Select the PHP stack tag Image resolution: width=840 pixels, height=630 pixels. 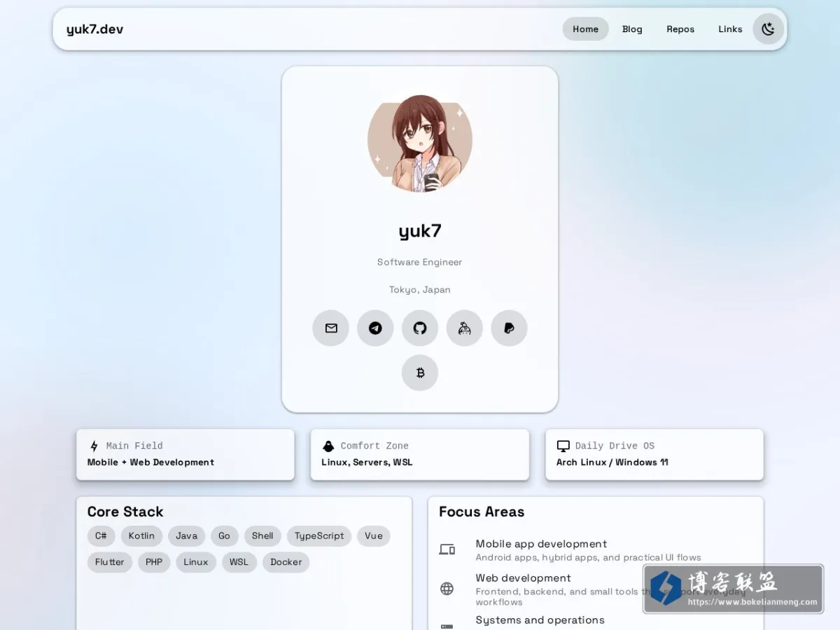pyautogui.click(x=154, y=562)
